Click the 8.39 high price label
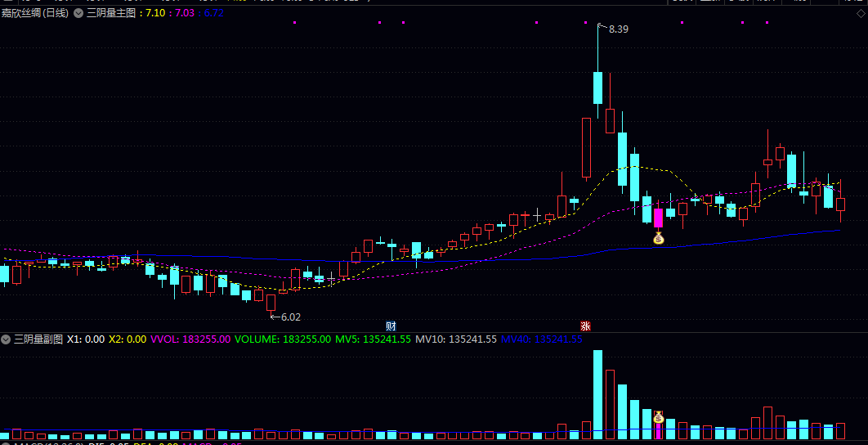Image resolution: width=868 pixels, height=445 pixels. (619, 29)
